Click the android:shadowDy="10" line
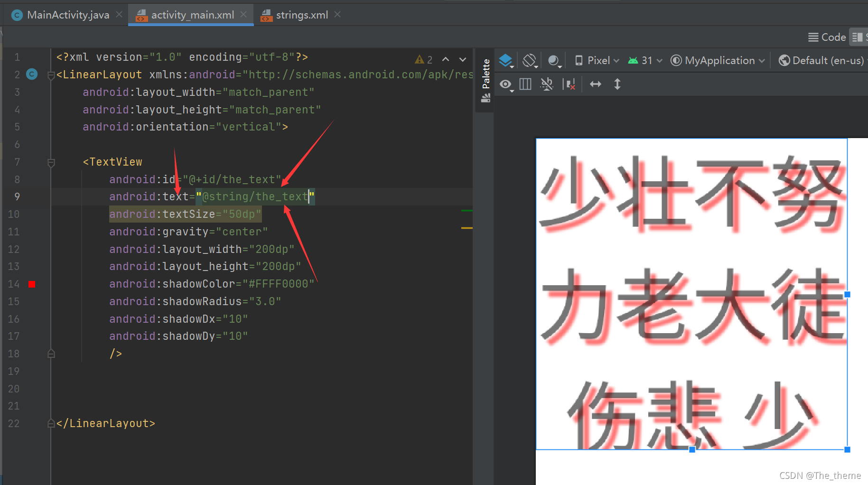 click(x=178, y=336)
